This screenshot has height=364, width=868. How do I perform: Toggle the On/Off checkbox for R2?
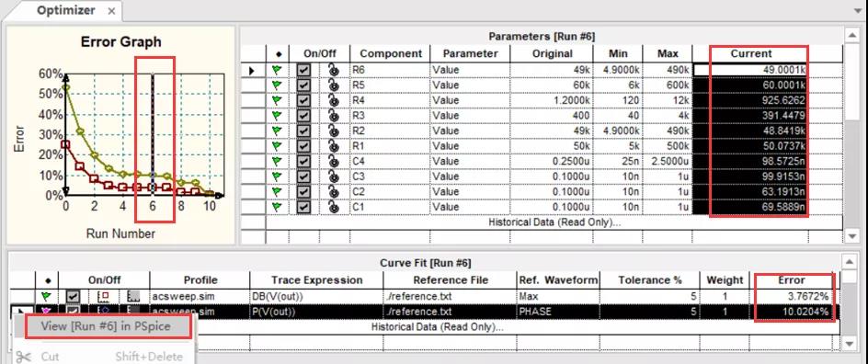tap(303, 131)
